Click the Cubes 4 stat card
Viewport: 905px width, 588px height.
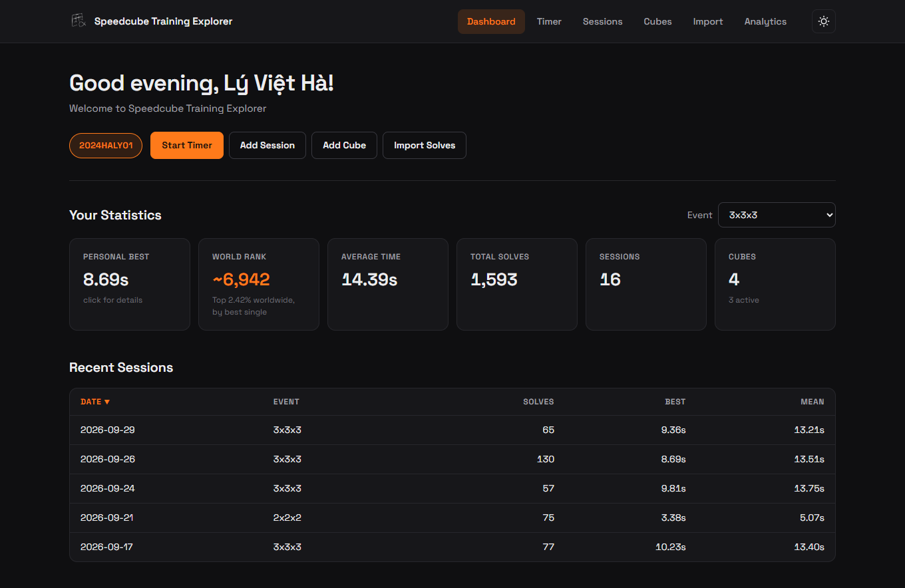[x=775, y=284]
